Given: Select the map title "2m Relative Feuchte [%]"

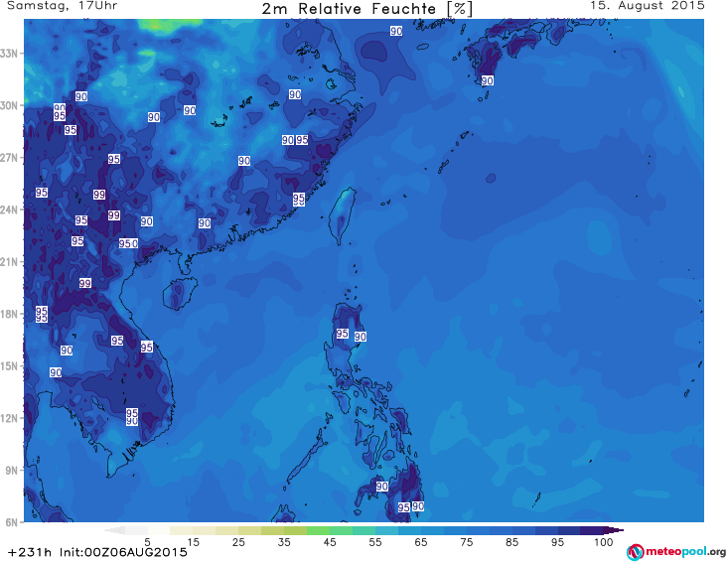Looking at the screenshot, I should (366, 9).
